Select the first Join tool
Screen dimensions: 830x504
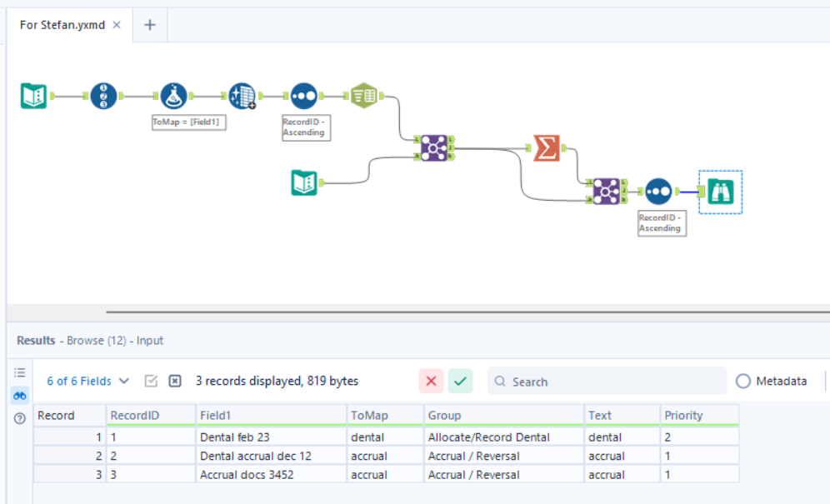pos(434,147)
